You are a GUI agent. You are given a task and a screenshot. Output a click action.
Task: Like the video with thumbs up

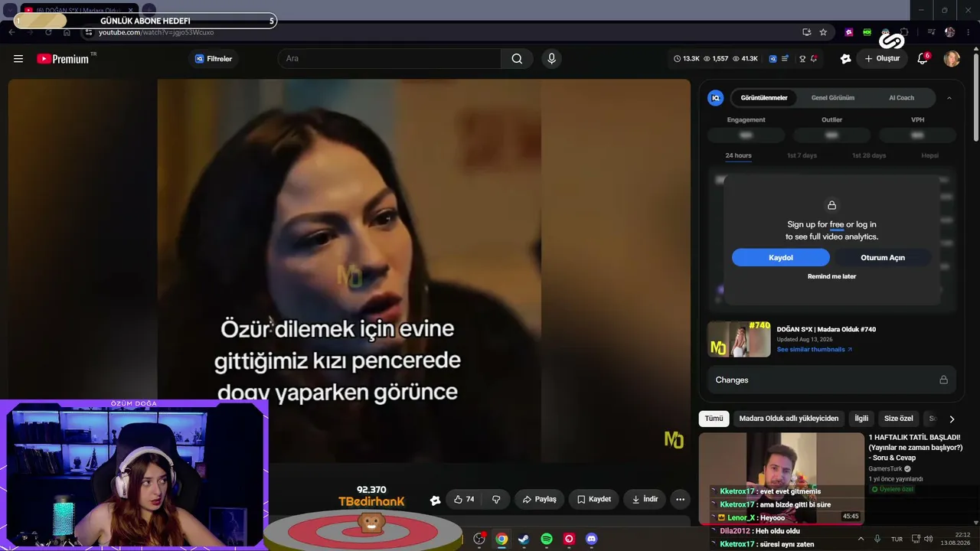pyautogui.click(x=465, y=499)
